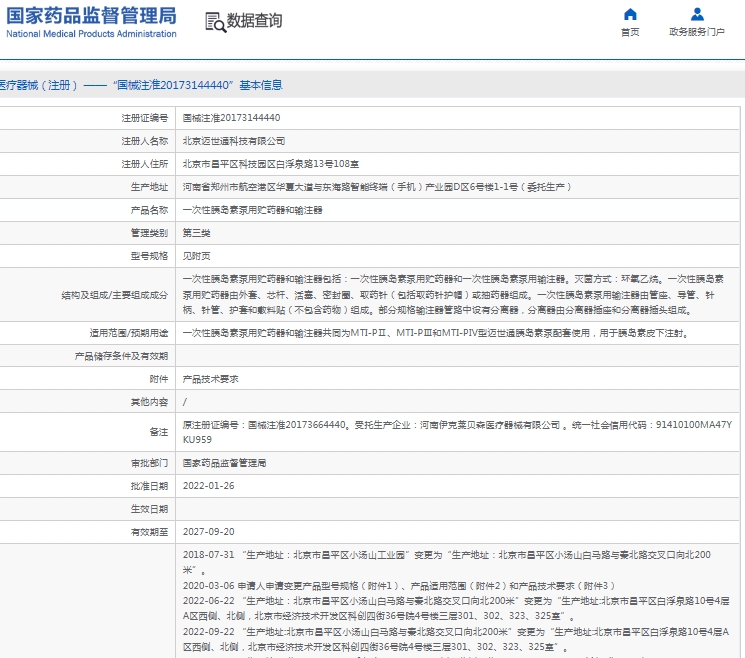Screen dimensions: 745x658
Task: Click the 产品储存条件及有效期 label
Action: [121, 356]
